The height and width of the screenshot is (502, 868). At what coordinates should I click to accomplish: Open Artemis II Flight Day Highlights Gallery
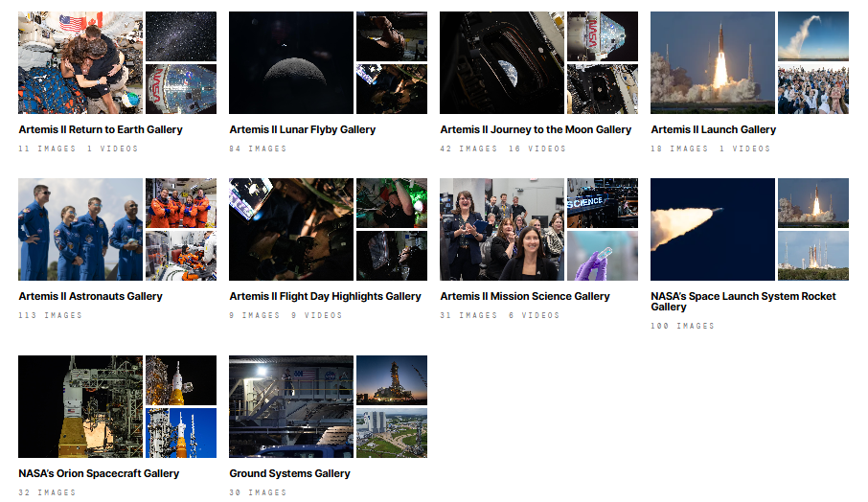325,296
